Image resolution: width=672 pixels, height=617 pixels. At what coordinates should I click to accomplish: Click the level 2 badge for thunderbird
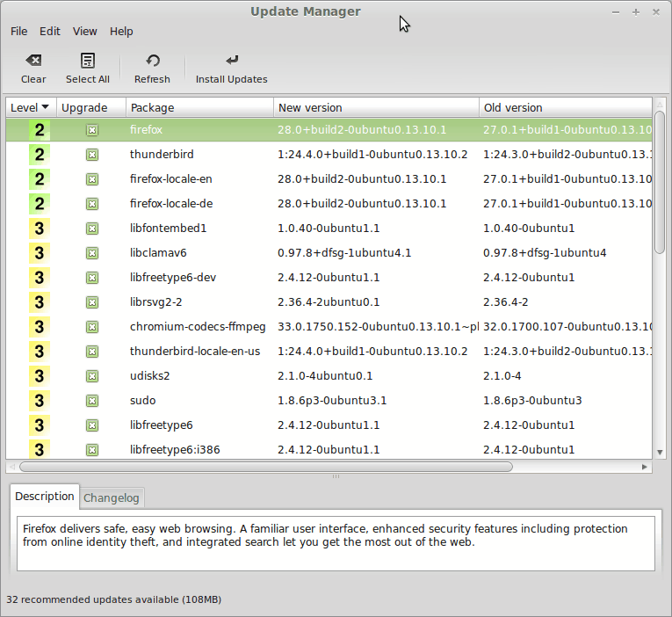pos(40,155)
